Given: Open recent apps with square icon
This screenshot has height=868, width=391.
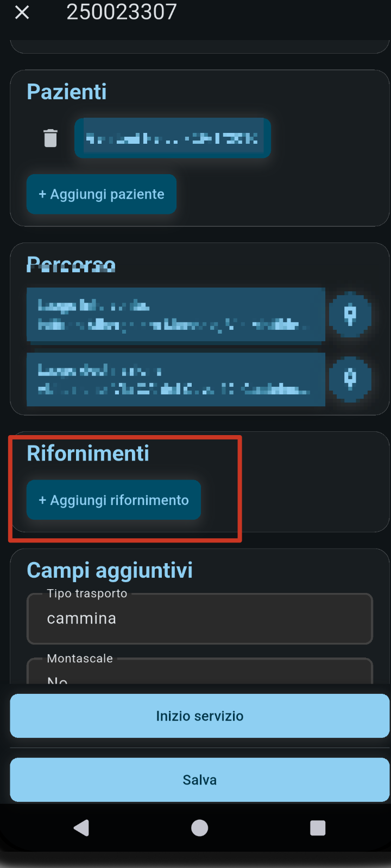Looking at the screenshot, I should [x=318, y=828].
